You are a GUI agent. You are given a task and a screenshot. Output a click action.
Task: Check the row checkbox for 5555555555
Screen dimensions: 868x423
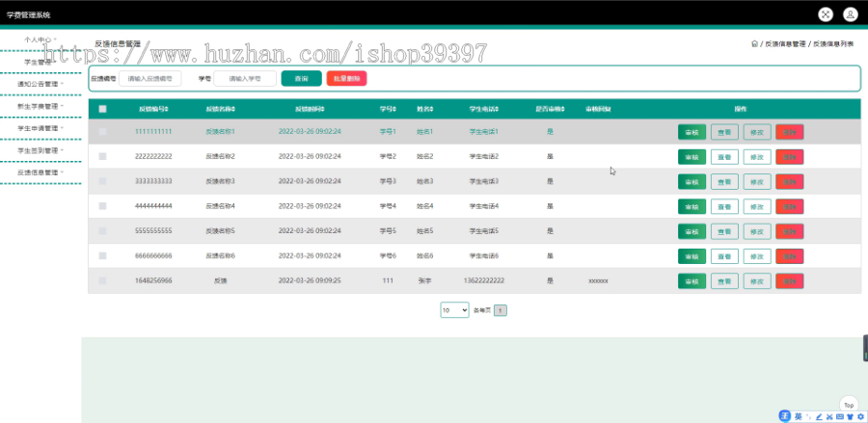pos(102,230)
